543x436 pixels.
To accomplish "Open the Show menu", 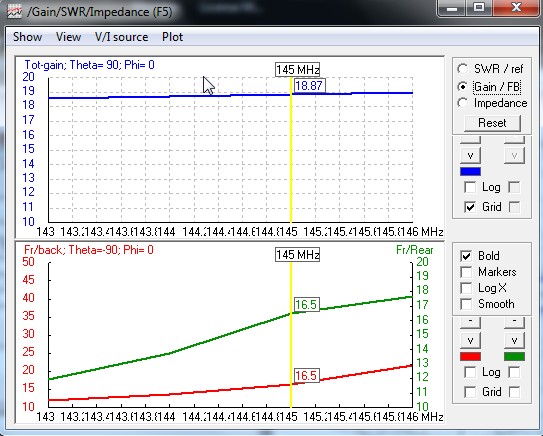I will 28,37.
